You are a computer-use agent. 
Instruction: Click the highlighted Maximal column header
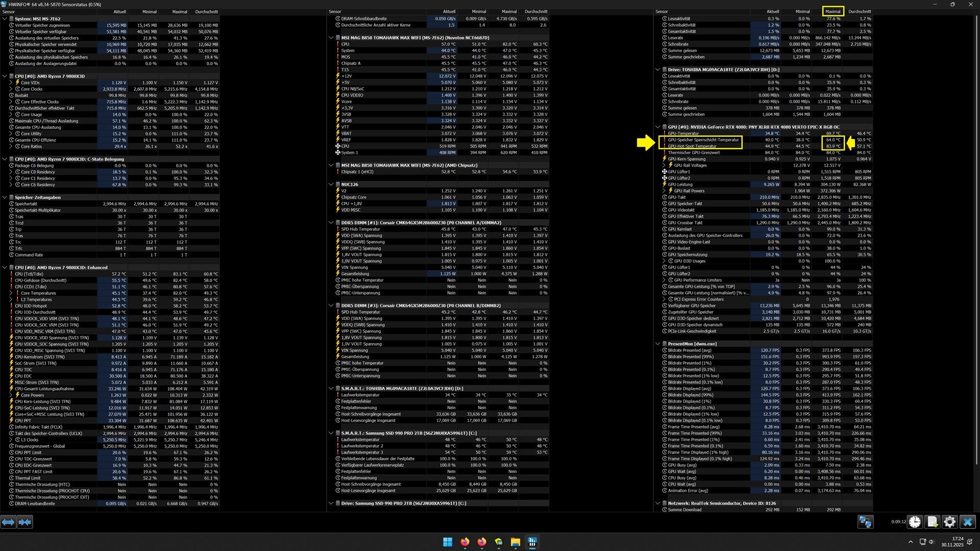pos(832,11)
